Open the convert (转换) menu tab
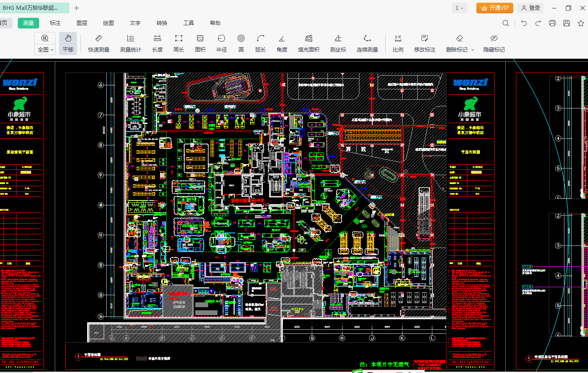This screenshot has height=373, width=588. pyautogui.click(x=162, y=23)
